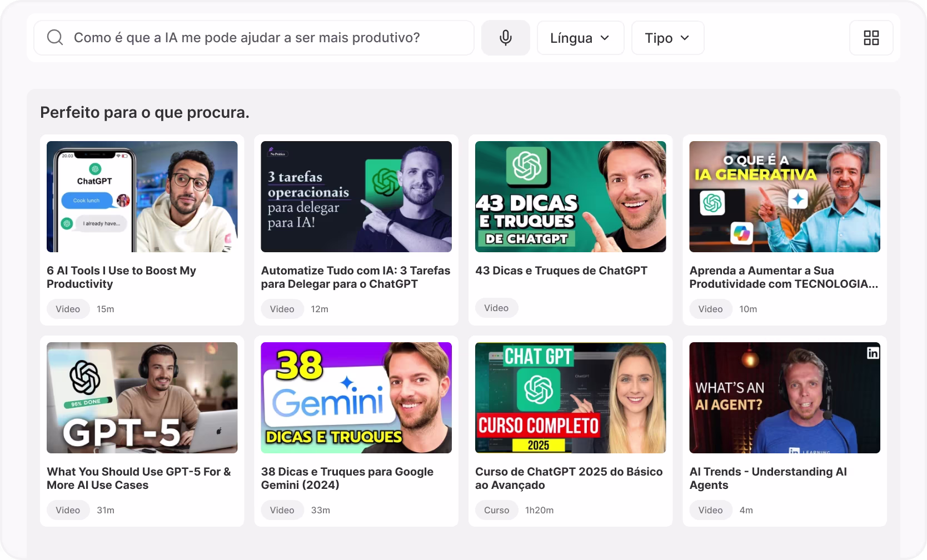Click the '1h20m' duration text
This screenshot has height=560, width=927.
[x=540, y=510]
